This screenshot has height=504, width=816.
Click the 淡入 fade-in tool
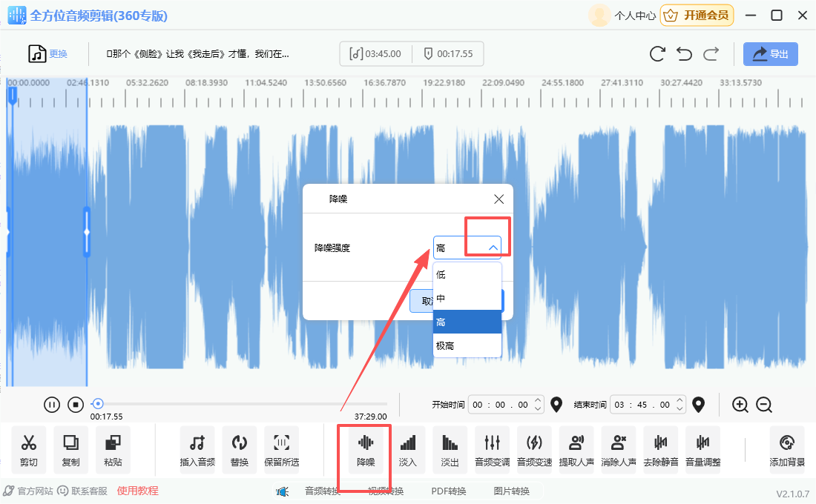(x=408, y=449)
